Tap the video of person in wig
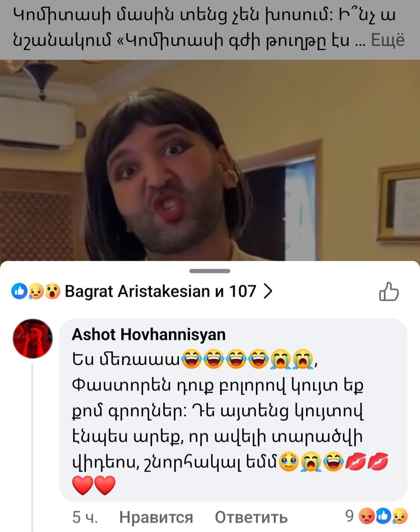 [x=210, y=160]
